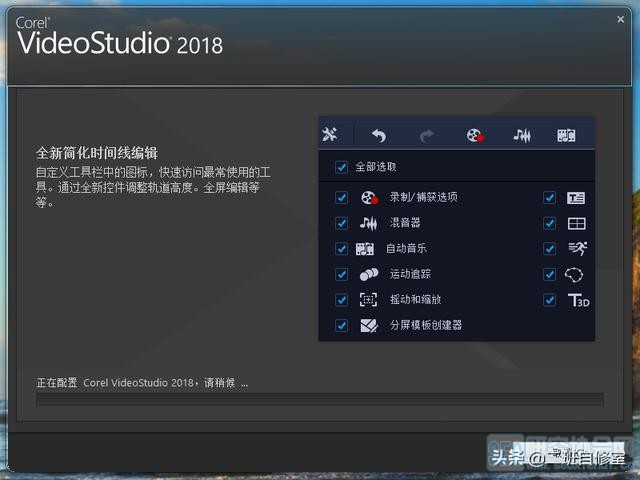Click the 运动追踪 label
Screen dimensions: 640x480
(x=410, y=274)
